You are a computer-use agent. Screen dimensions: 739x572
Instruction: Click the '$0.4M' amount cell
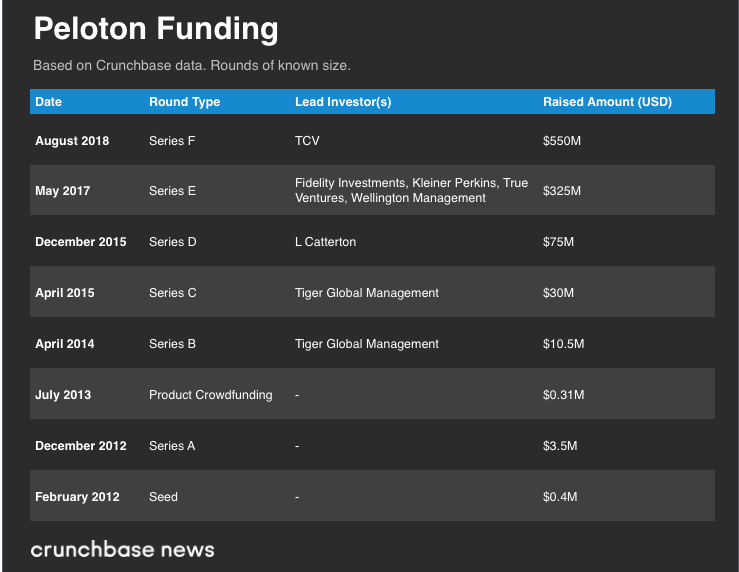(x=560, y=497)
